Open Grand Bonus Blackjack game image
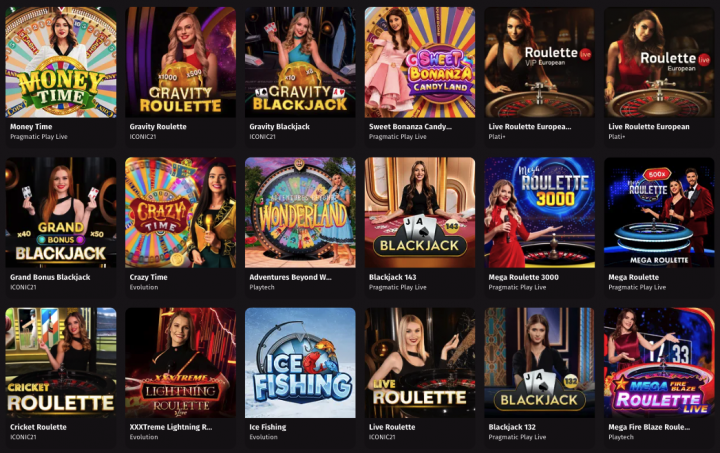The width and height of the screenshot is (720, 453). click(x=61, y=213)
